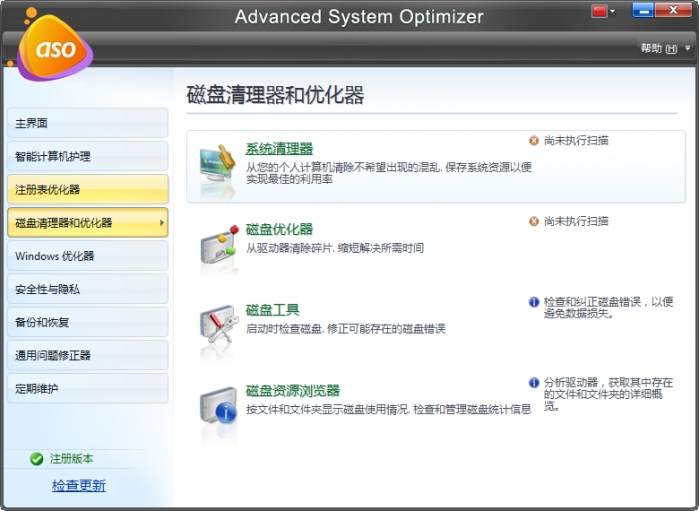
Task: Click the green check icon by 注册版本
Action: 37,459
